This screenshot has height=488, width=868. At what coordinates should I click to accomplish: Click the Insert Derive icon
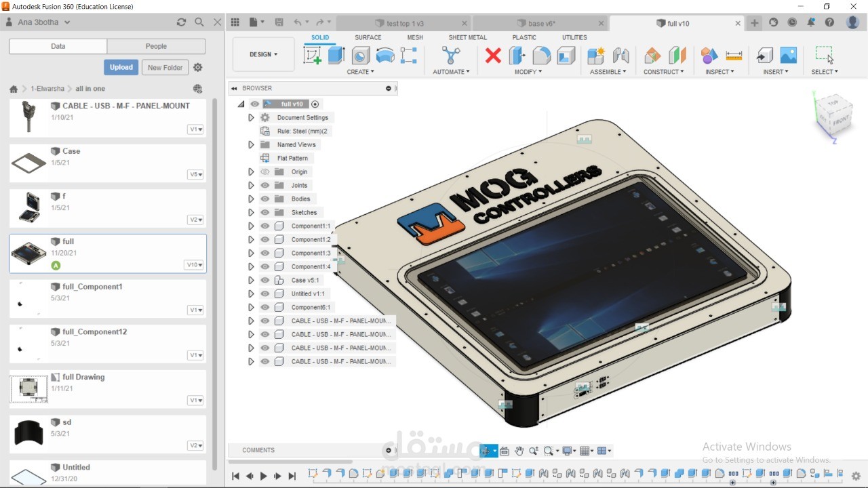tap(765, 56)
